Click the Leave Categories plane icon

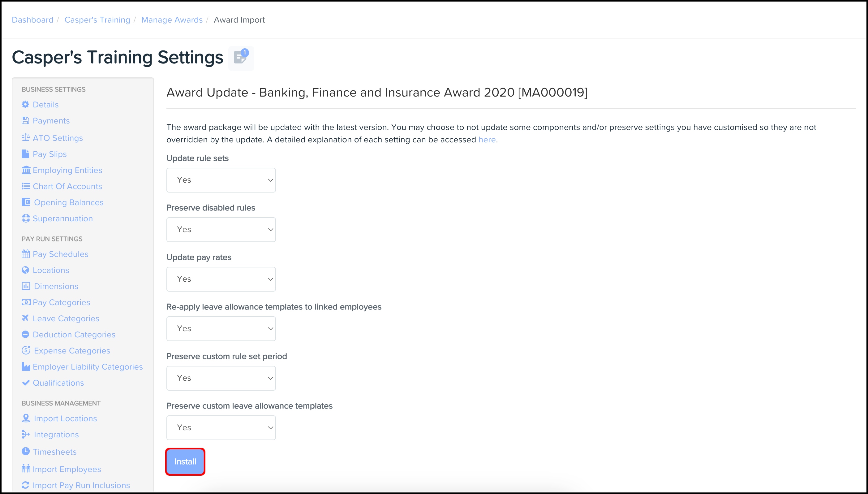pos(25,318)
